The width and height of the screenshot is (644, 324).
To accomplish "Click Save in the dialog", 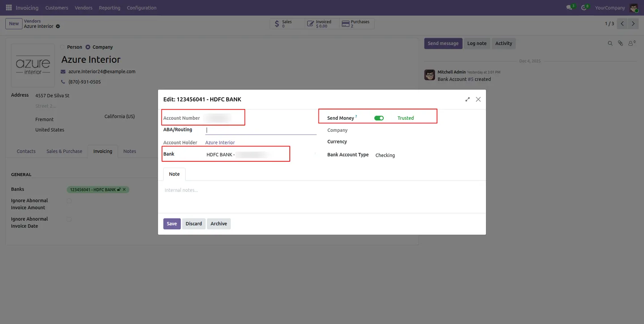I will (172, 223).
